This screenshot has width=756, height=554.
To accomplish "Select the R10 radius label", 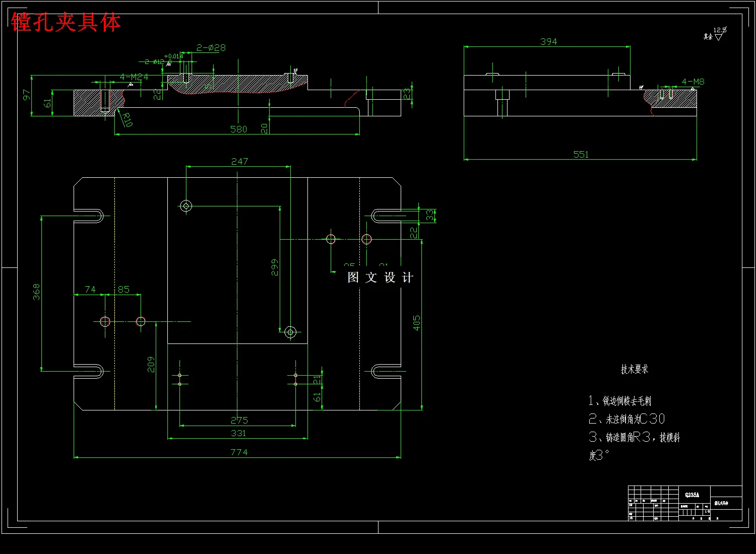I will tap(127, 119).
